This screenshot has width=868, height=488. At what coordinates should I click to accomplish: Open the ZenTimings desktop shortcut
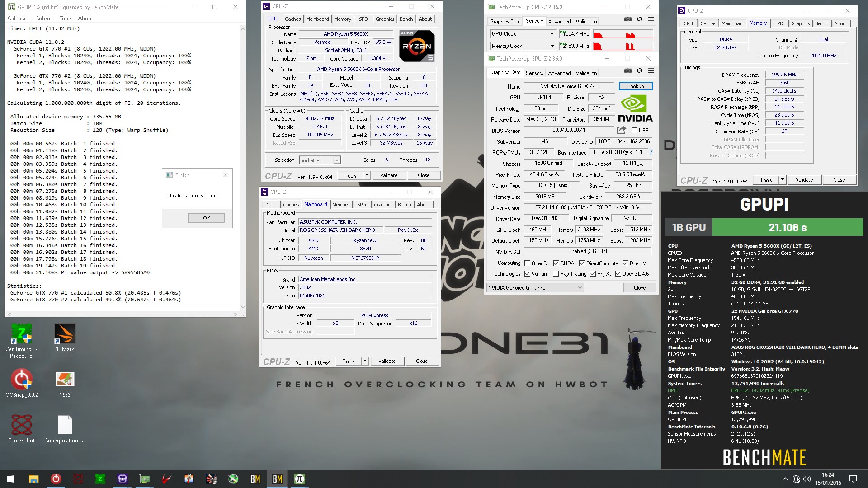coord(22,341)
